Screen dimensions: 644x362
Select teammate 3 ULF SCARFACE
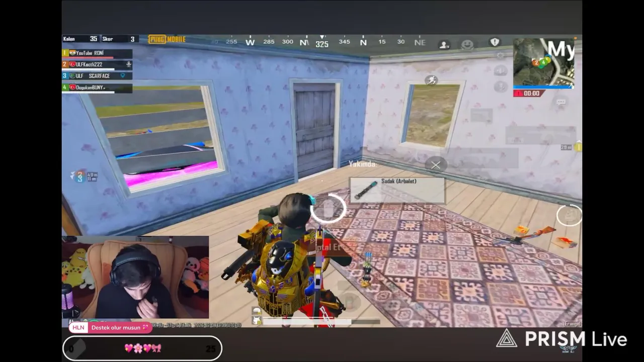coord(97,76)
